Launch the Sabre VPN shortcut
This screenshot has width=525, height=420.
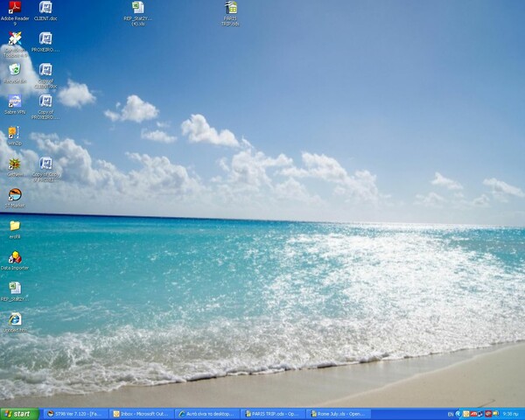pyautogui.click(x=15, y=101)
